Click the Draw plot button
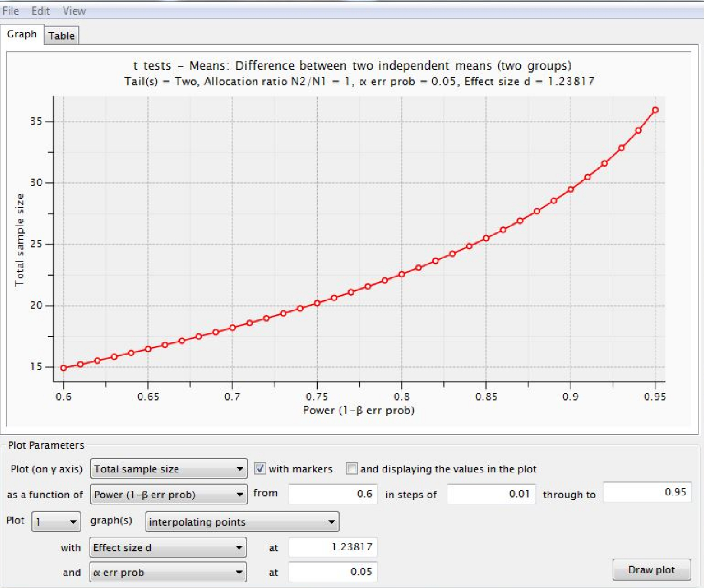This screenshot has height=588, width=704. coord(651,570)
